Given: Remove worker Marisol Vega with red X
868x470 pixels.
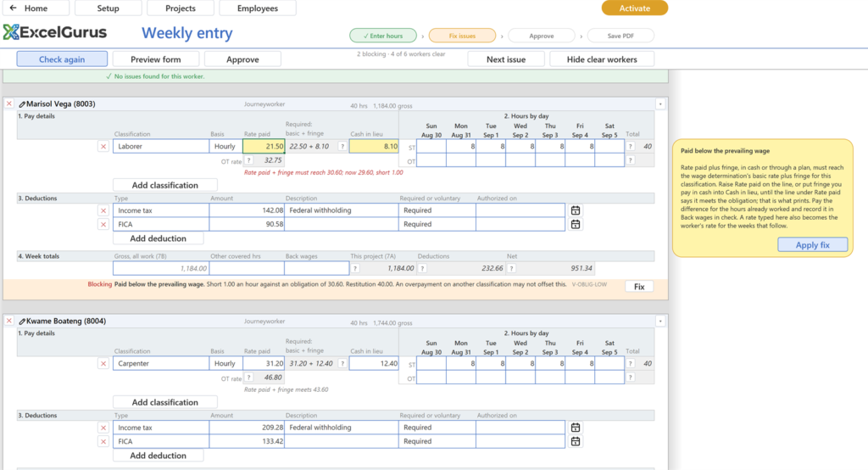Looking at the screenshot, I should 8,104.
